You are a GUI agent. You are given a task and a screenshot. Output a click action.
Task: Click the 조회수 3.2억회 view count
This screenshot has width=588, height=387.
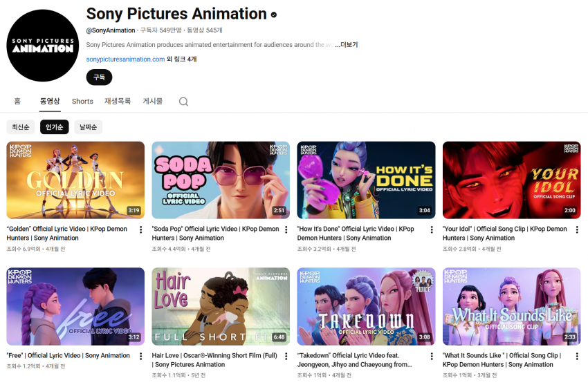314,249
